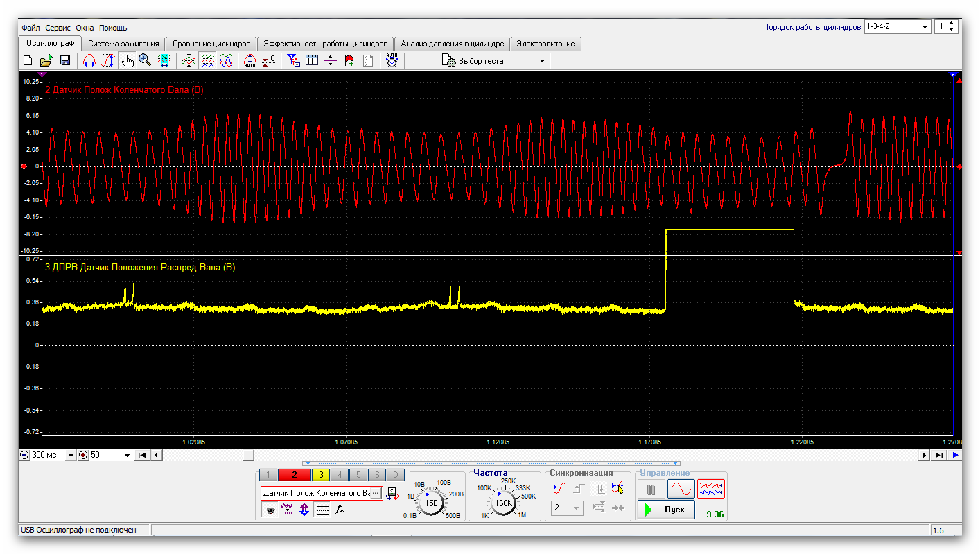Toggle channel 5 button

point(358,475)
